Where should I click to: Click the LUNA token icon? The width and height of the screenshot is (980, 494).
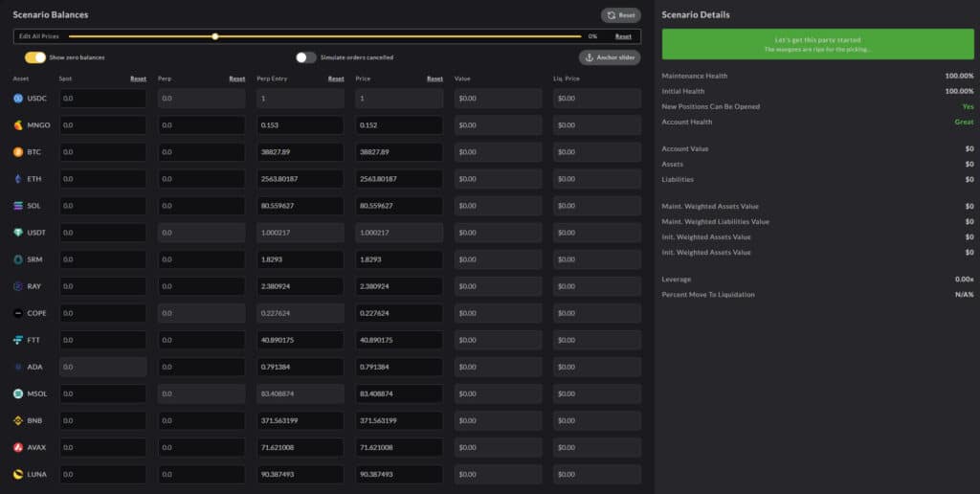coord(18,474)
